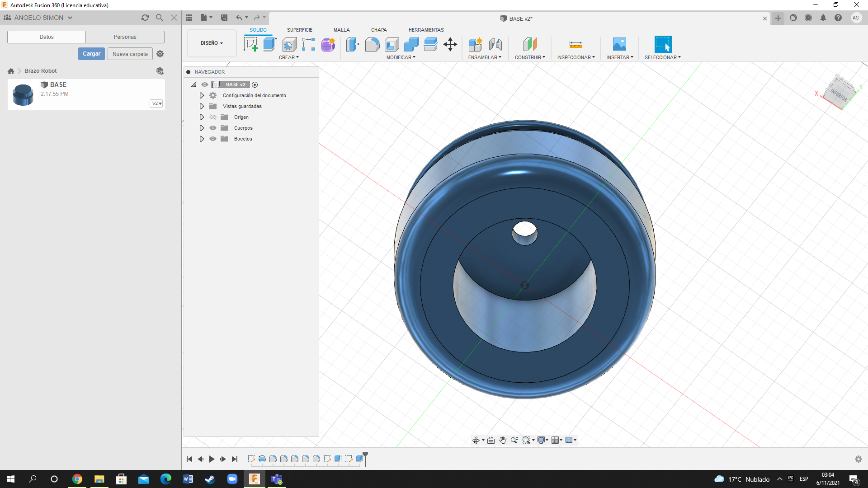Play the timeline animation
The image size is (868, 488).
pyautogui.click(x=212, y=459)
